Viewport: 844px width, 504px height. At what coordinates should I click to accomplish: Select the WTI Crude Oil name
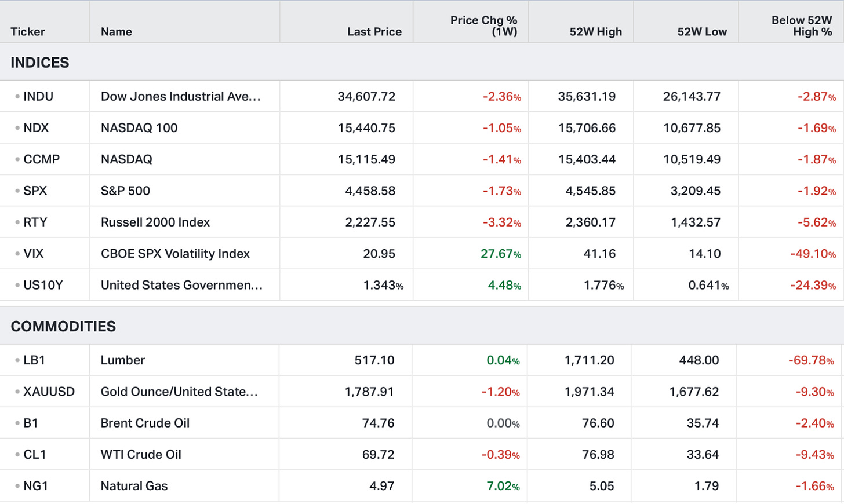click(141, 455)
